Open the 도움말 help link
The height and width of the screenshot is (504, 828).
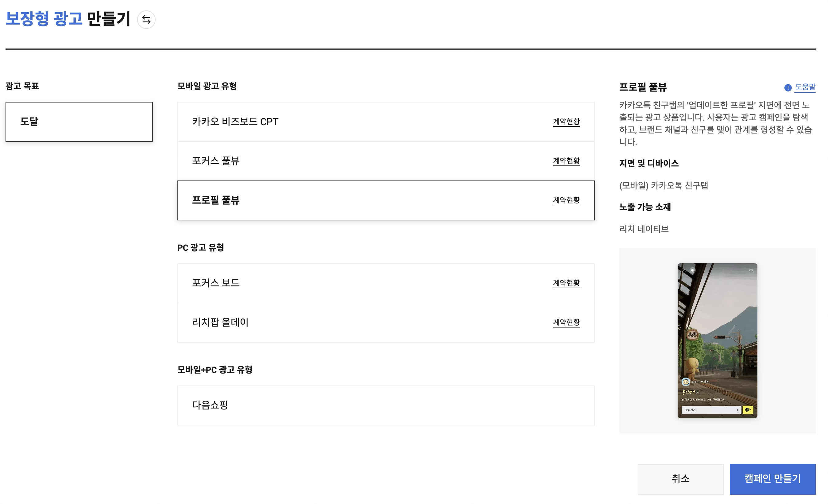[x=805, y=87]
